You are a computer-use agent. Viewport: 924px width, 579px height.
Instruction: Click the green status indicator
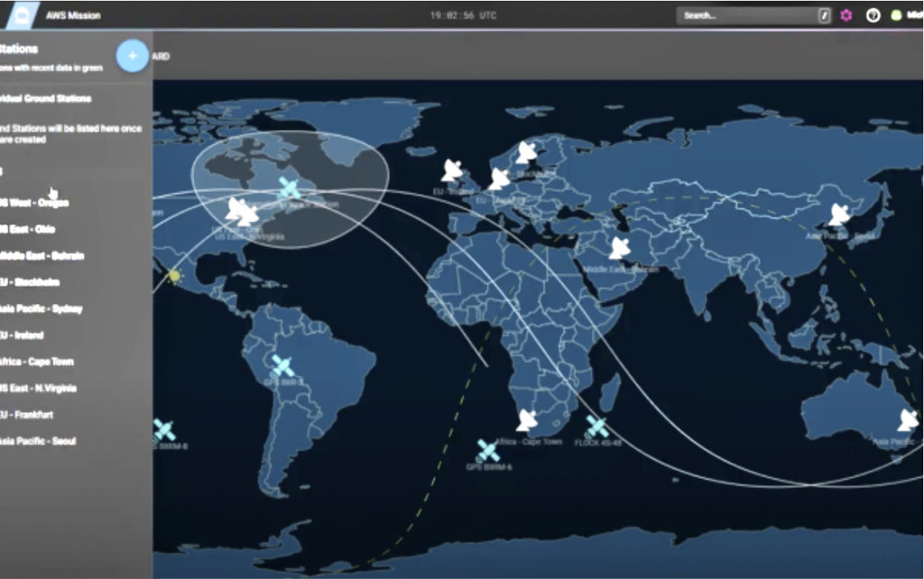click(896, 15)
